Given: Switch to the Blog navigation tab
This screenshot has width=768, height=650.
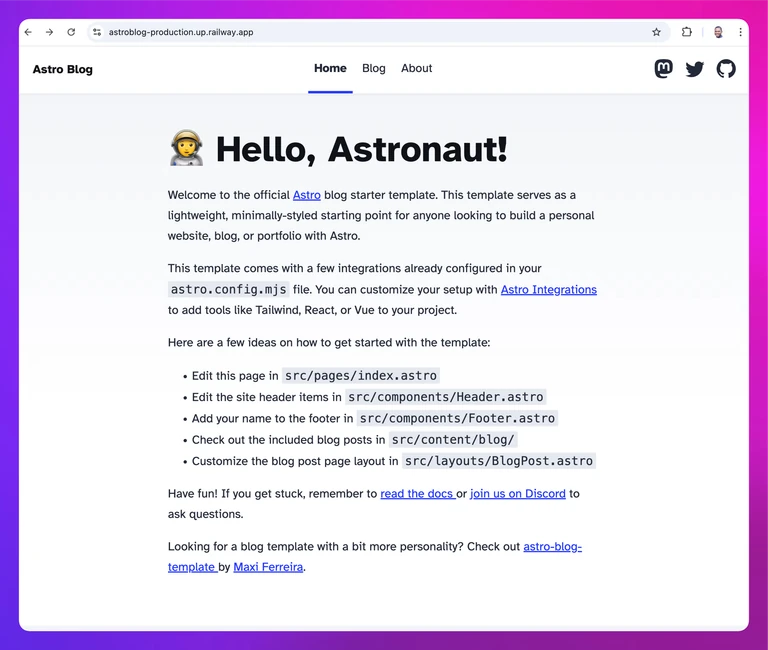Looking at the screenshot, I should [x=374, y=69].
